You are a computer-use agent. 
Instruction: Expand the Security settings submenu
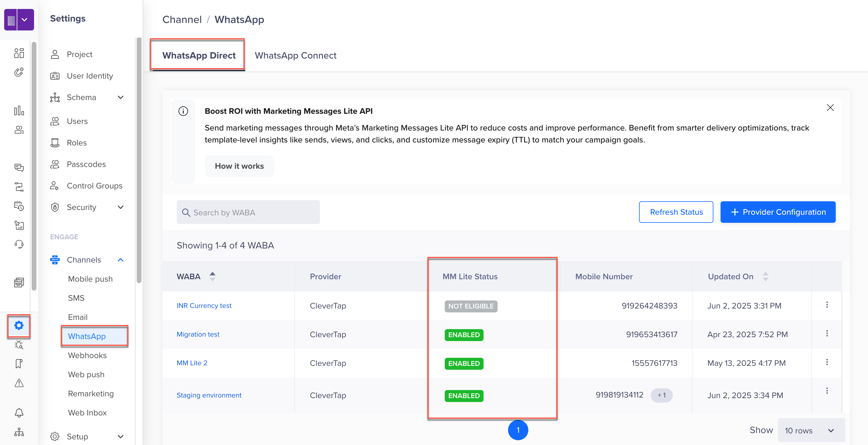(x=121, y=207)
